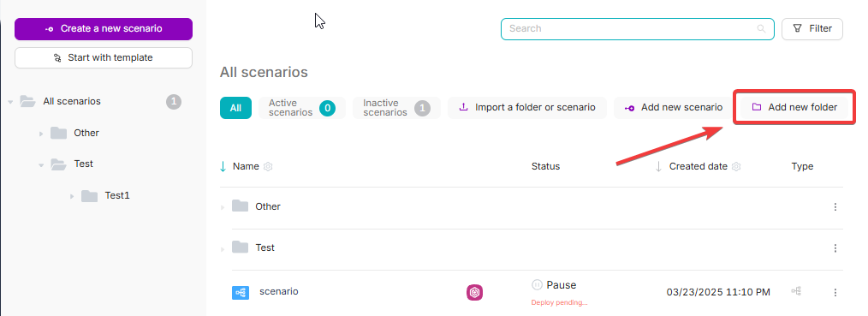
Task: Sort by Created date using its arrow
Action: coord(659,167)
